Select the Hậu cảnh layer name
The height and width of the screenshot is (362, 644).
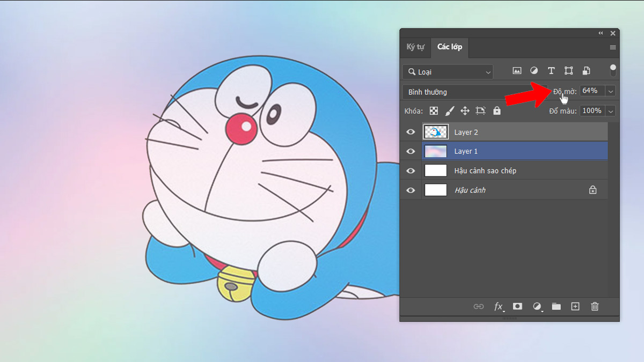(x=470, y=190)
